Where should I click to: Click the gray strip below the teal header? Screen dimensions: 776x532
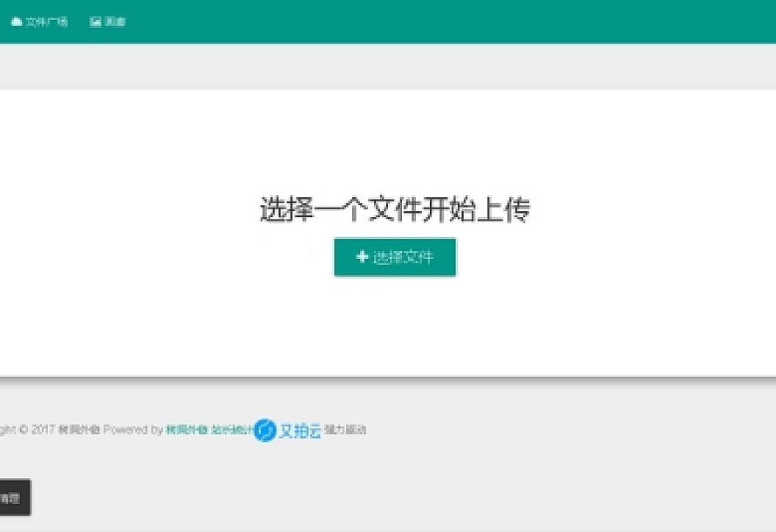tap(392, 66)
